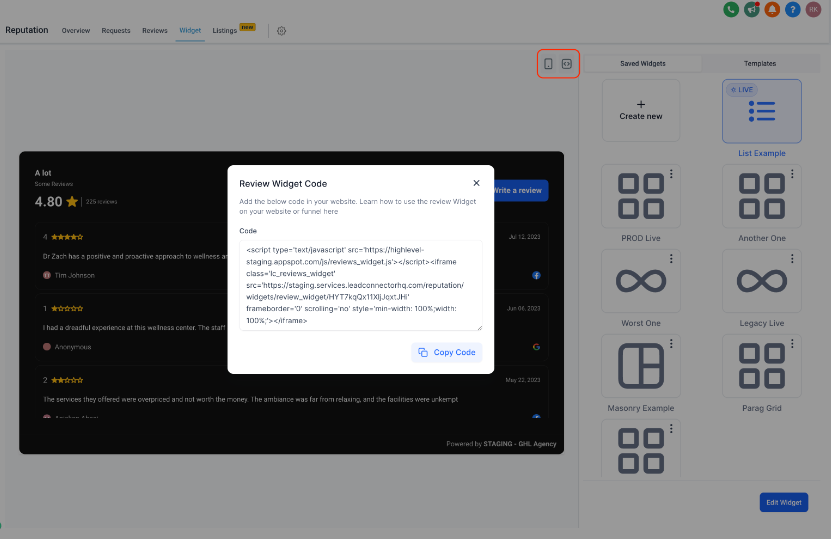
Task: Open the RK user avatar menu
Action: click(x=814, y=10)
